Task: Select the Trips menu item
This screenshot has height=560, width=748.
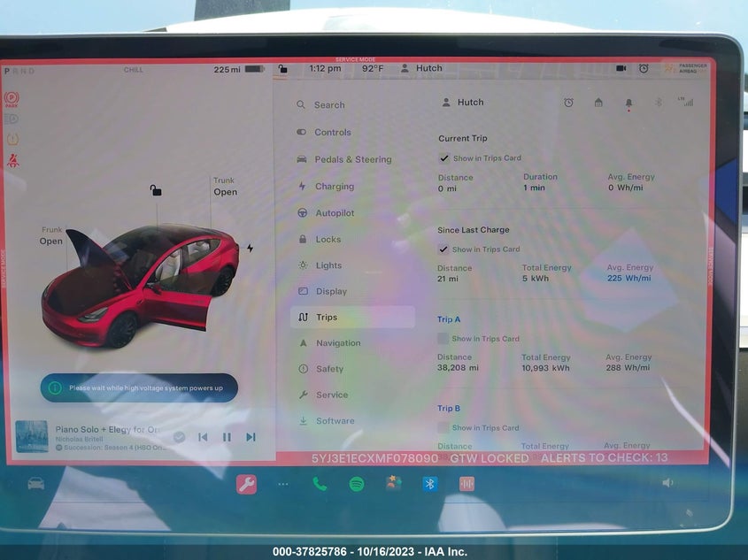Action: [352, 317]
